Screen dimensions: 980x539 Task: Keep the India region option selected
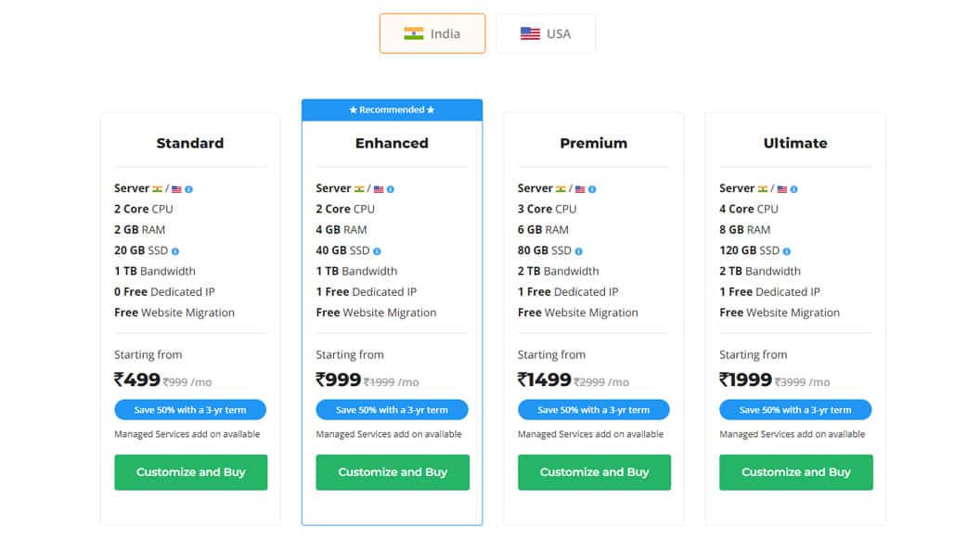[432, 32]
